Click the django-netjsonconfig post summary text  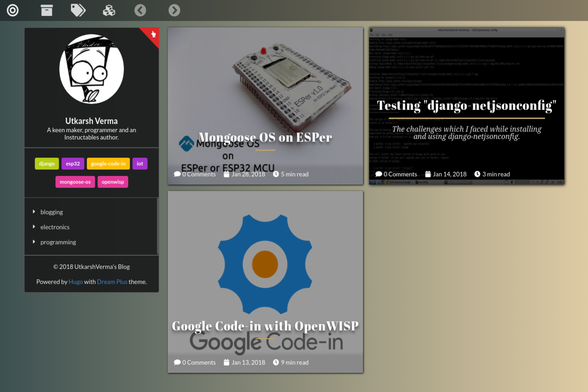466,132
